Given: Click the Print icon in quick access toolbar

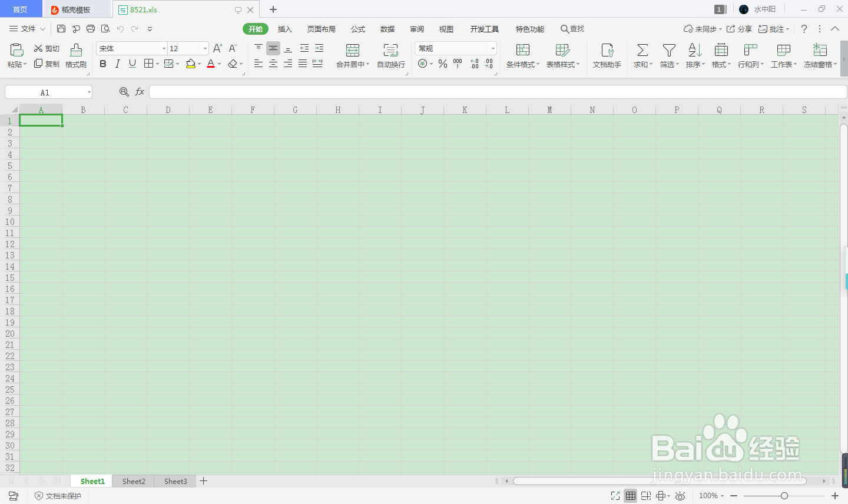Looking at the screenshot, I should coord(91,29).
